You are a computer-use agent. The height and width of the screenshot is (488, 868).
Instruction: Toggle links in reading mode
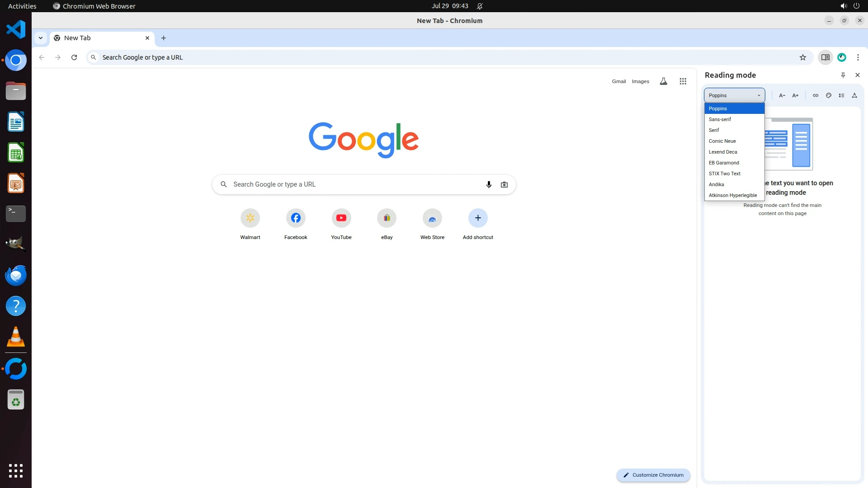[x=815, y=95]
